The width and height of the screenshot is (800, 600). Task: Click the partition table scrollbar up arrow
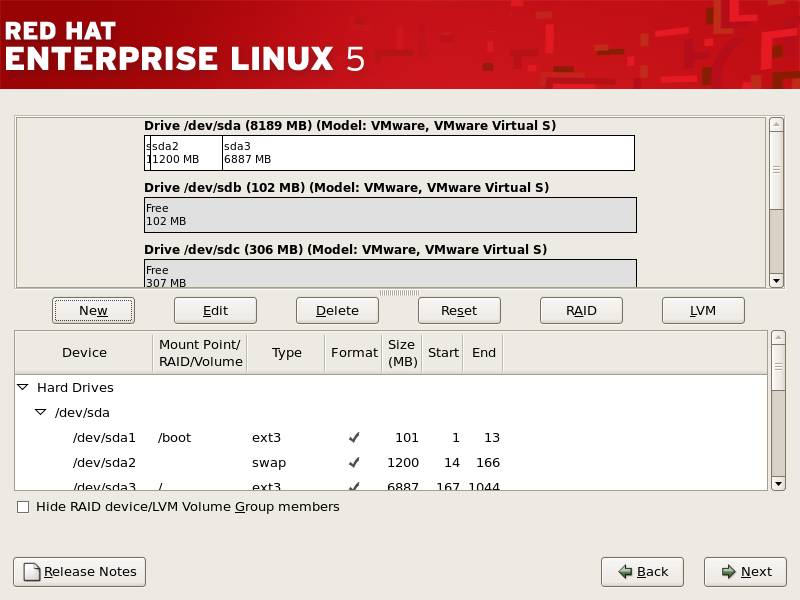click(x=779, y=338)
